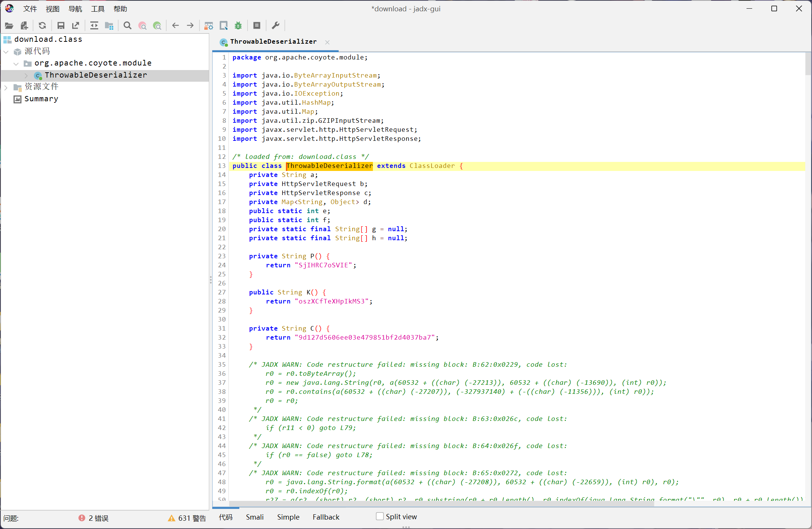Open class search pink icon
The height and width of the screenshot is (529, 812).
tap(142, 26)
